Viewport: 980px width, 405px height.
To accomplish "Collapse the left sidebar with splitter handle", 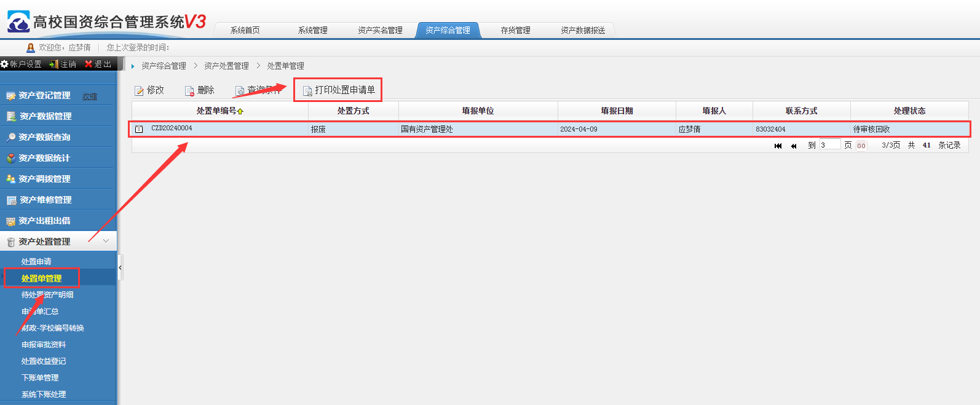I will tap(120, 268).
